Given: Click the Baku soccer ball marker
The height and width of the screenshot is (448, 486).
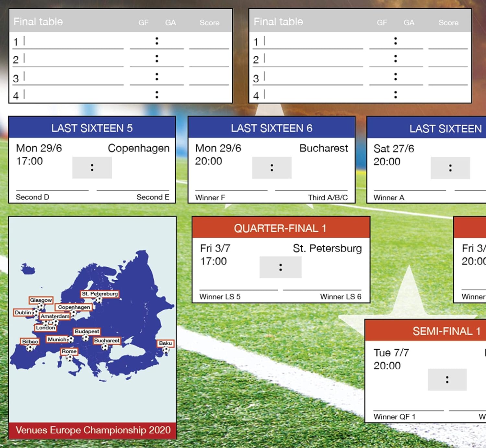Looking at the screenshot, I should 166,350.
